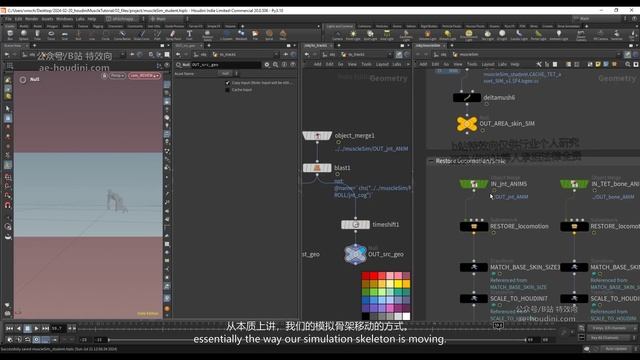Pick the black swatch in color palette
The height and width of the screenshot is (360, 640).
(366, 316)
